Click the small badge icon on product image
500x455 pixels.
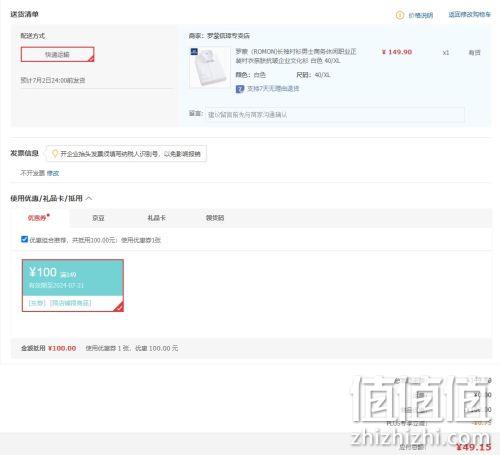click(x=194, y=51)
